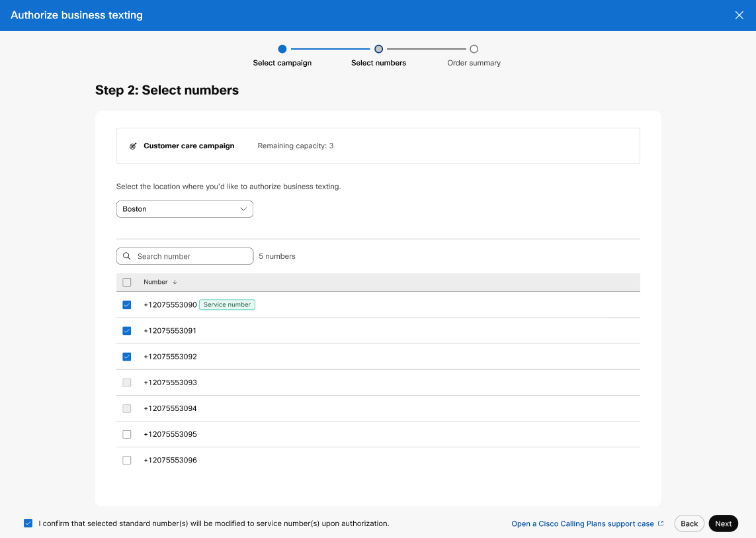The width and height of the screenshot is (756, 538).
Task: Uncheck the service number confirmation checkbox
Action: 28,523
